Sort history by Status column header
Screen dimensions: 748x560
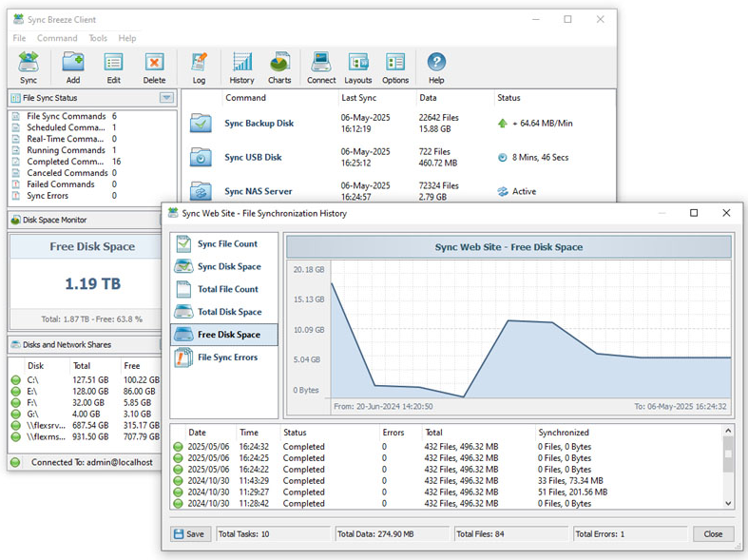[x=295, y=433]
